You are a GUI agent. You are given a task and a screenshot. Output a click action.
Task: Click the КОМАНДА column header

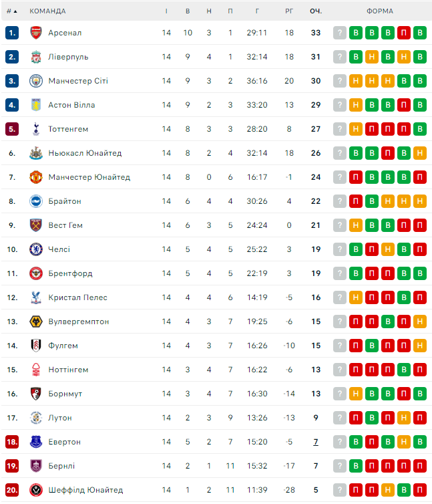click(x=47, y=11)
